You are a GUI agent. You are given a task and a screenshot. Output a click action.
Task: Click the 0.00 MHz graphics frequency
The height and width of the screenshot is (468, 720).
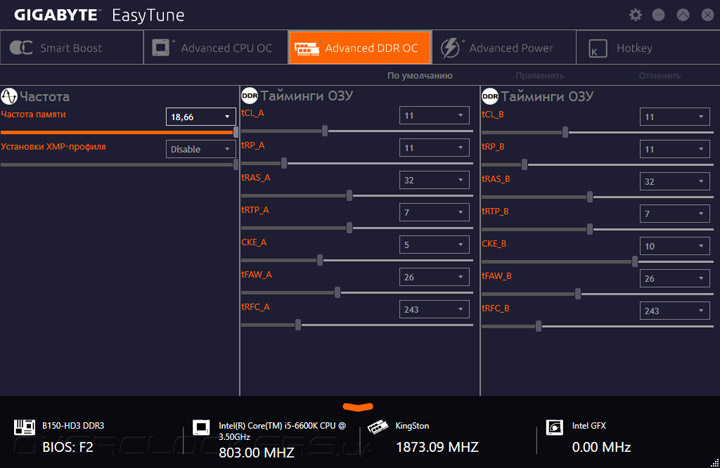click(x=601, y=447)
